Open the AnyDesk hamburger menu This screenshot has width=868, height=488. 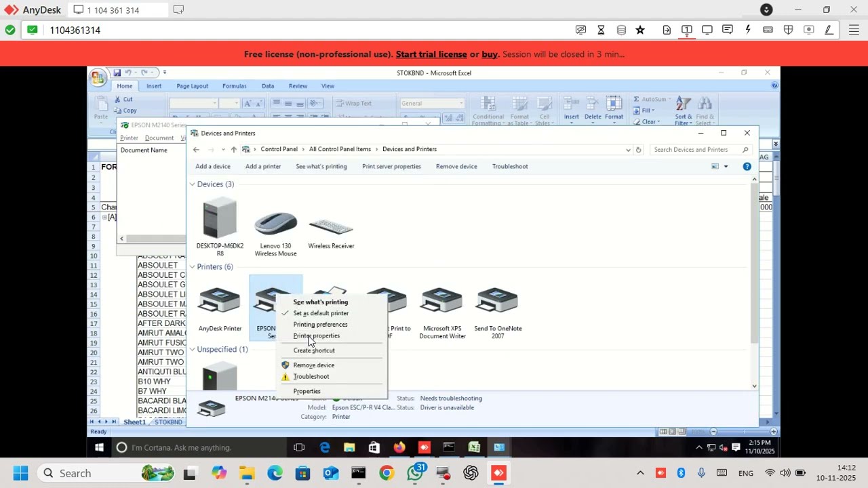coord(854,30)
